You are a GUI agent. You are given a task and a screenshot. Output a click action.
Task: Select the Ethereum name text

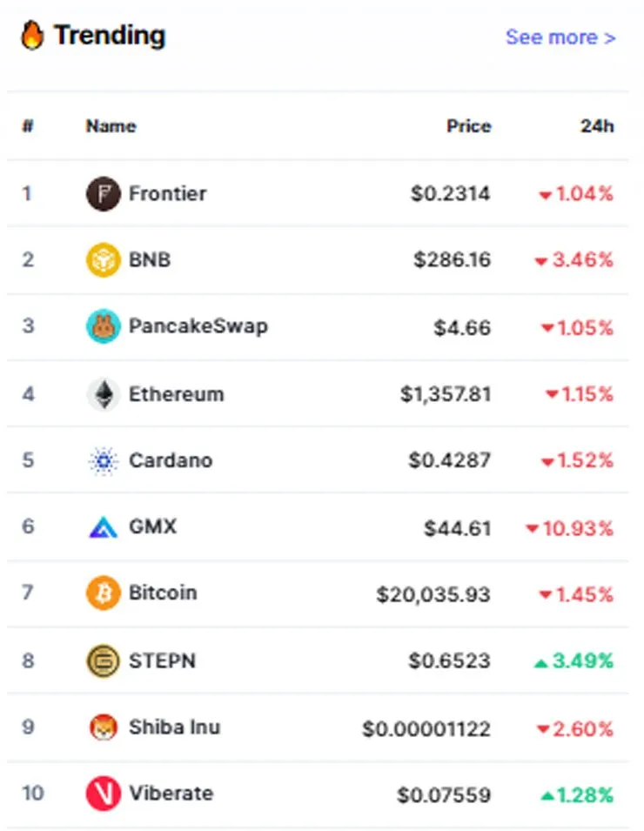click(x=177, y=394)
